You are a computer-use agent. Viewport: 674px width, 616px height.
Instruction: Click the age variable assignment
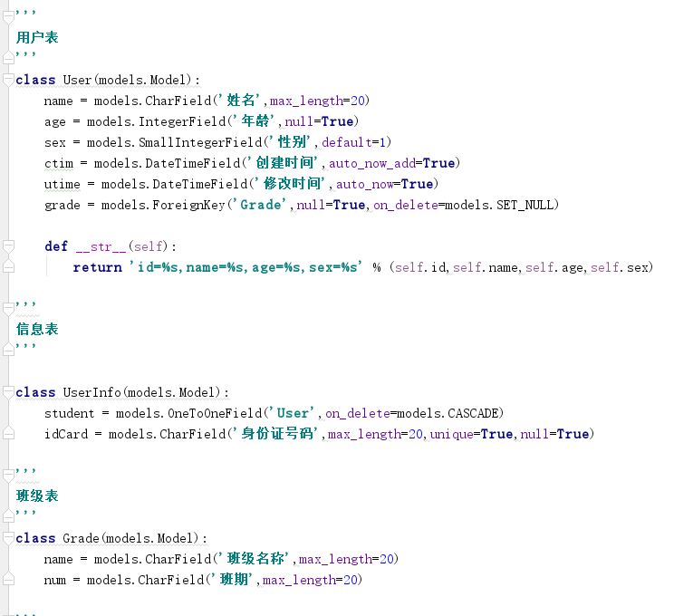pos(55,122)
